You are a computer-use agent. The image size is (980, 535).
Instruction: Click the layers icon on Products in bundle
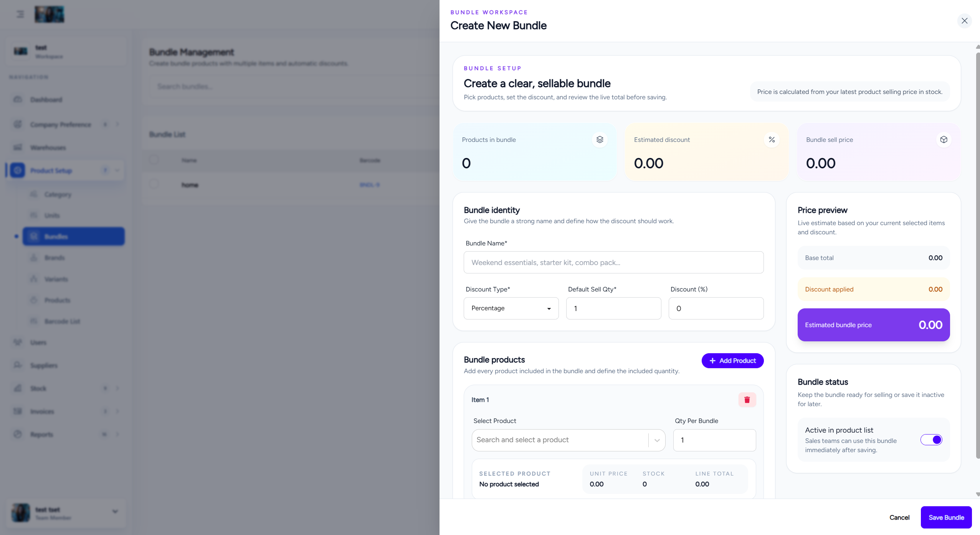600,140
